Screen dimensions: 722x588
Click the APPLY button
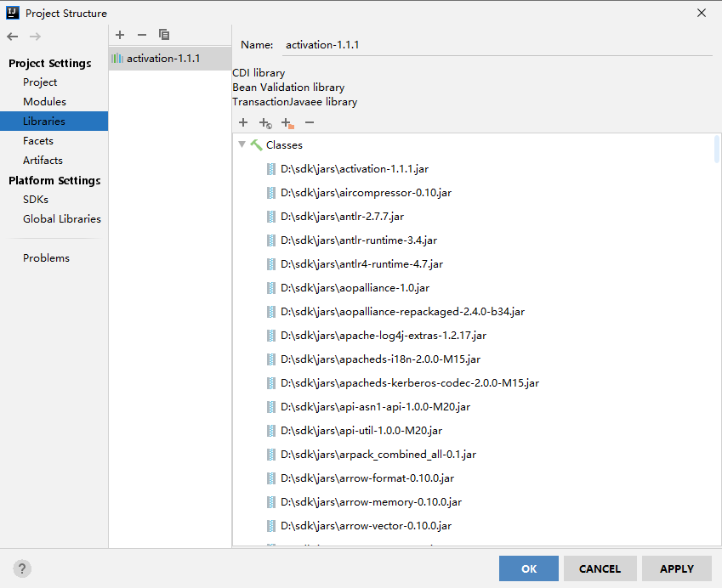click(676, 568)
